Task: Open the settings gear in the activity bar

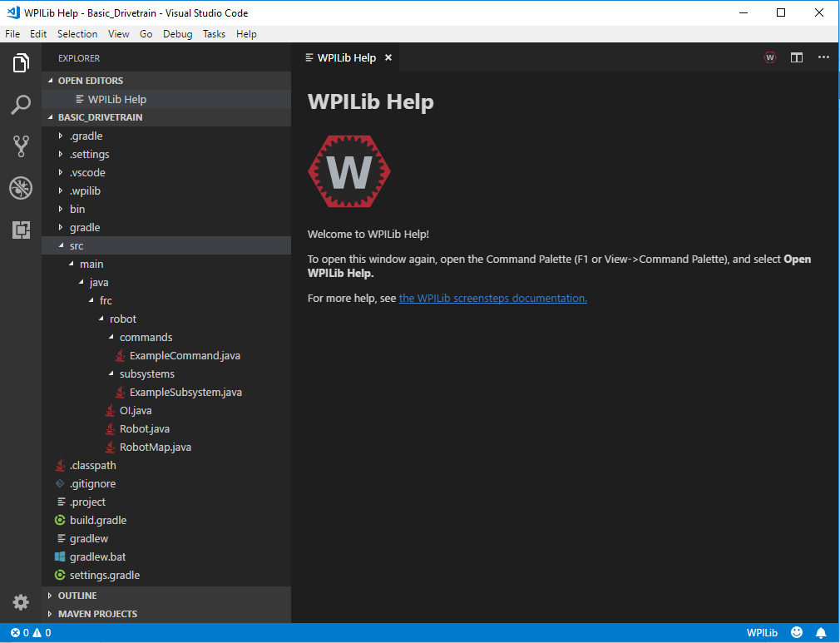Action: 21,601
